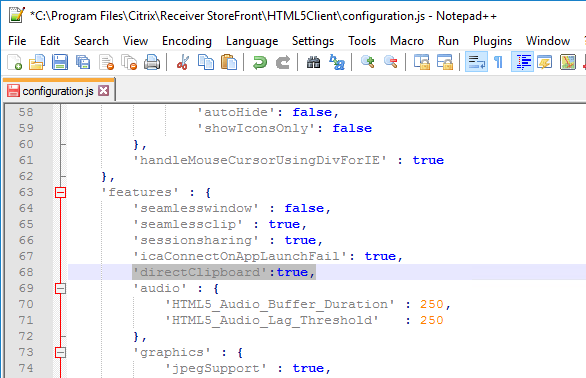Click the Open file folder icon
This screenshot has height=378, width=586.
coord(37,62)
